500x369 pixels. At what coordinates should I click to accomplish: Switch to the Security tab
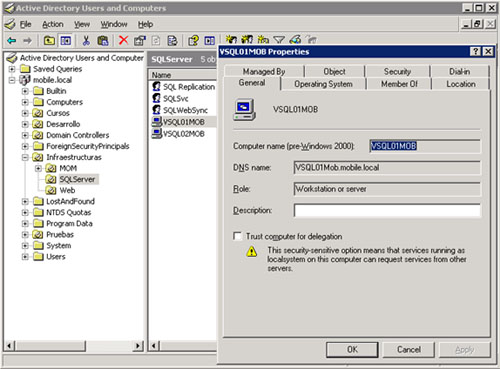tap(397, 71)
